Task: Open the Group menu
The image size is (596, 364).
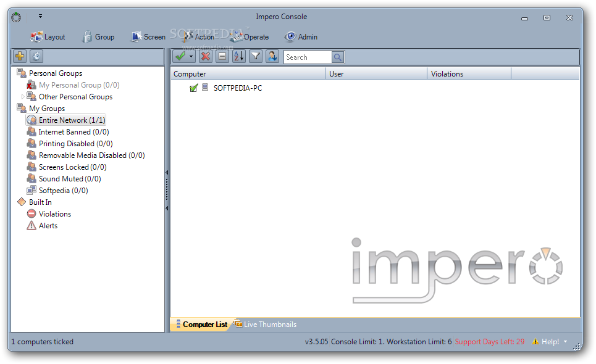Action: pyautogui.click(x=98, y=37)
